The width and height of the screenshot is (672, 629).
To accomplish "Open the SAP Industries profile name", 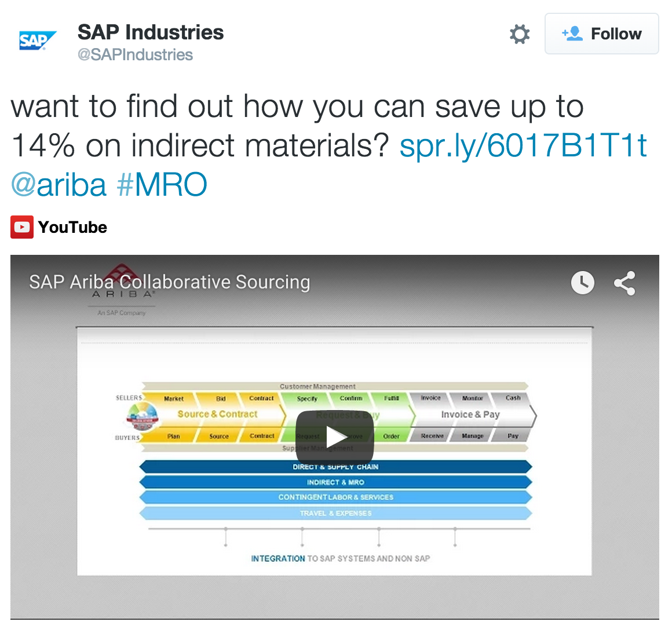I will click(151, 32).
